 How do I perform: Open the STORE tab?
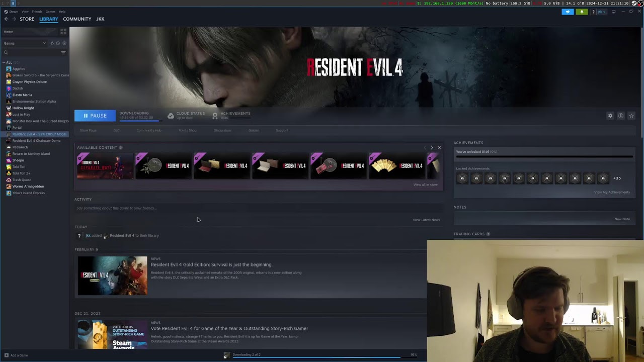click(x=27, y=19)
